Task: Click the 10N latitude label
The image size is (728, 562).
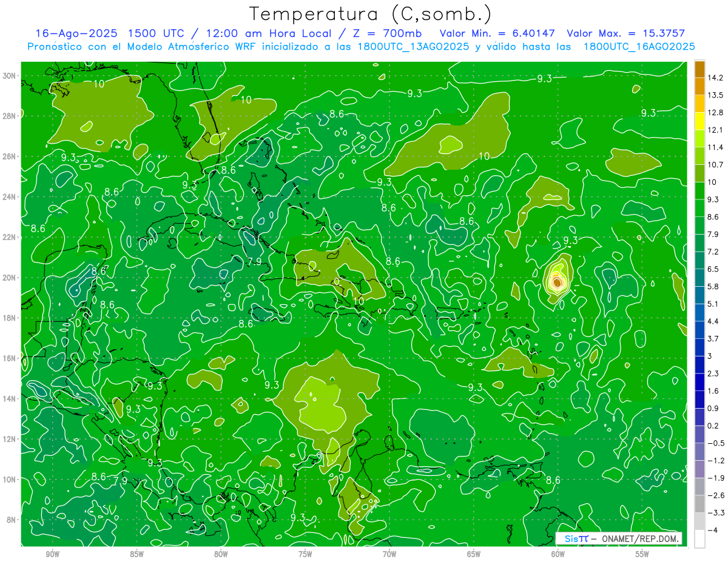Action: click(x=10, y=479)
